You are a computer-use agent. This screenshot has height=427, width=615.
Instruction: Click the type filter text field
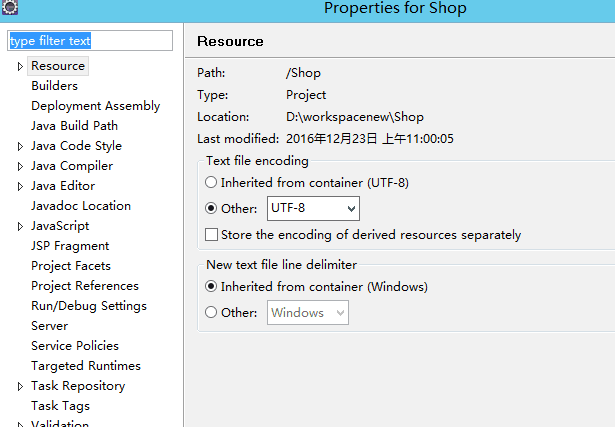90,40
